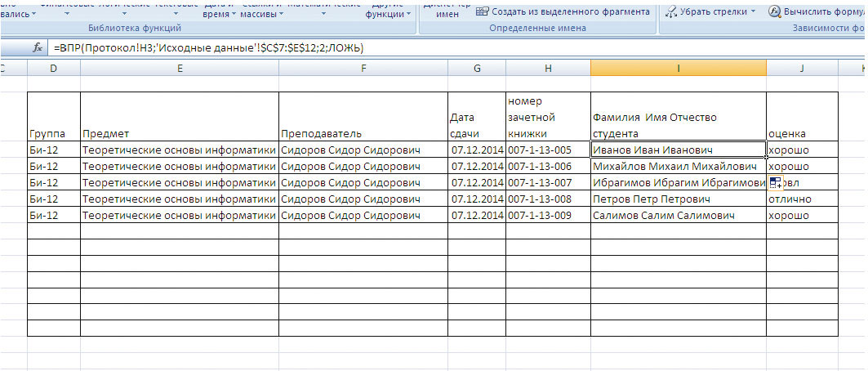
Task: Select cell 007-1-13-007
Action: click(548, 182)
